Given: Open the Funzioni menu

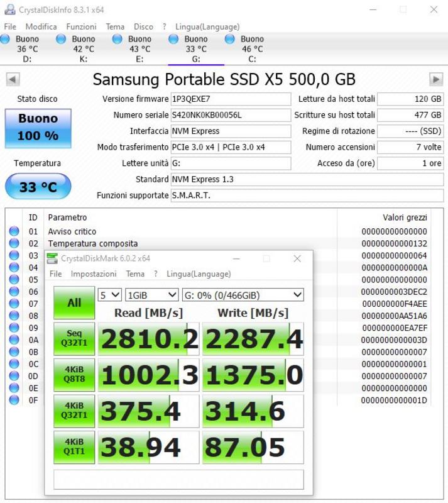Looking at the screenshot, I should [x=81, y=26].
